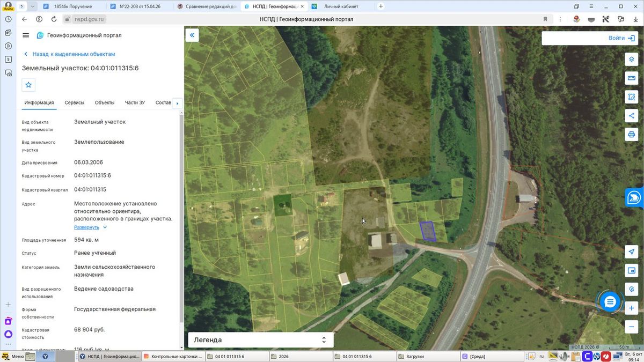
Task: Print the map
Action: (631, 134)
